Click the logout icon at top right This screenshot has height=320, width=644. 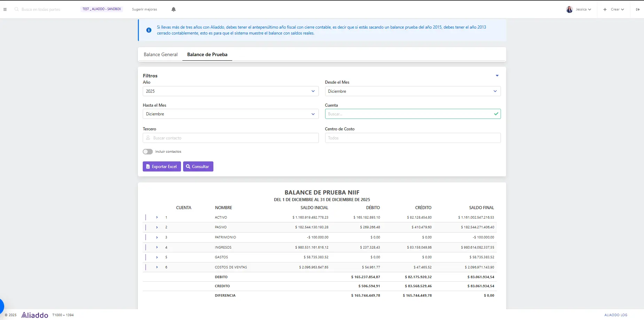click(x=638, y=9)
